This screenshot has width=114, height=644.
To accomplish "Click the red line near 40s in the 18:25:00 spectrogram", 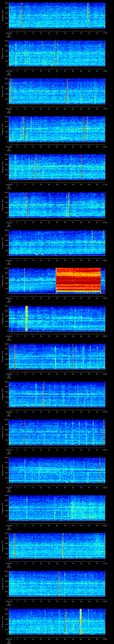I will coord(73,356).
